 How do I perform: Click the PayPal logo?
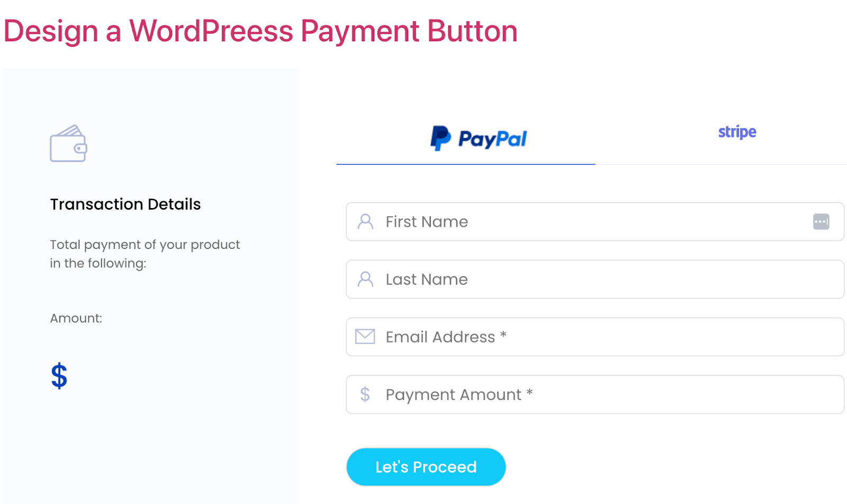coord(478,138)
